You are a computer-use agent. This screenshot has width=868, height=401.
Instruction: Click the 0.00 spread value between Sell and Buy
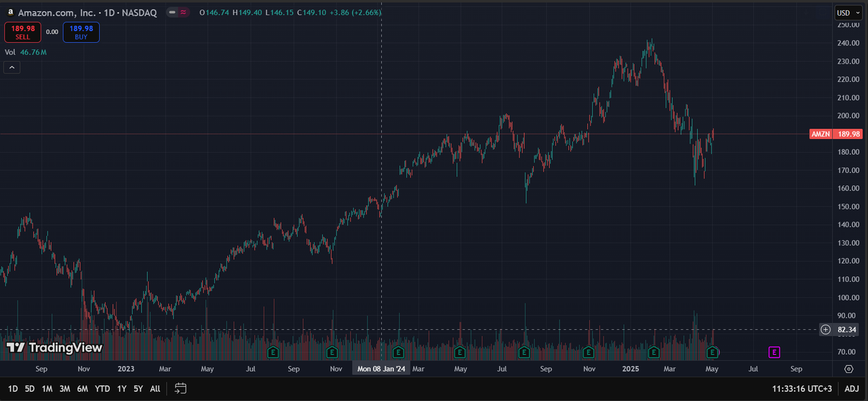(52, 32)
